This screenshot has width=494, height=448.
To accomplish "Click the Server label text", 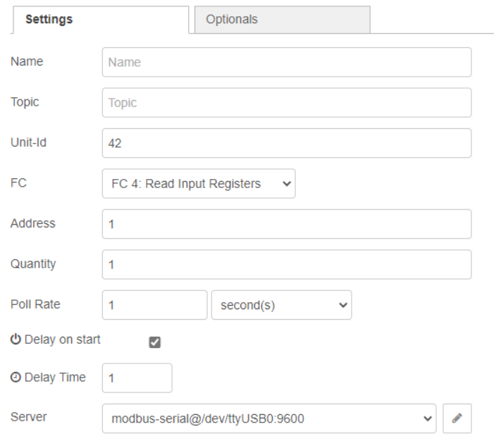I will 29,417.
